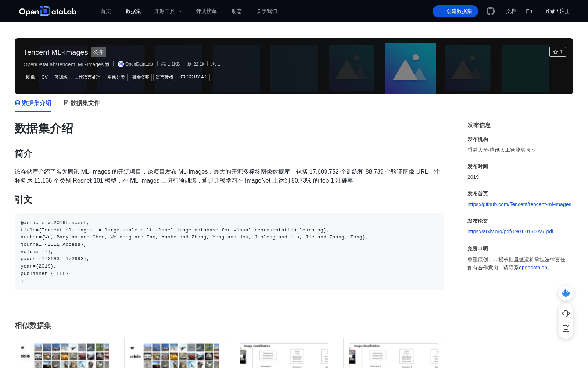Open the GitHub tencent-ml-images homepage link
The width and height of the screenshot is (588, 368).
click(519, 204)
